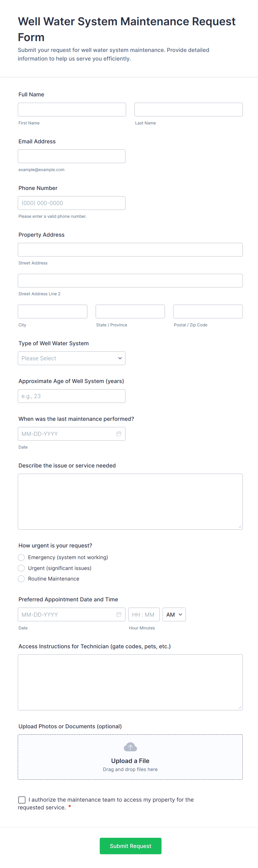Click the Email Address field
258x868 pixels.
tap(71, 156)
